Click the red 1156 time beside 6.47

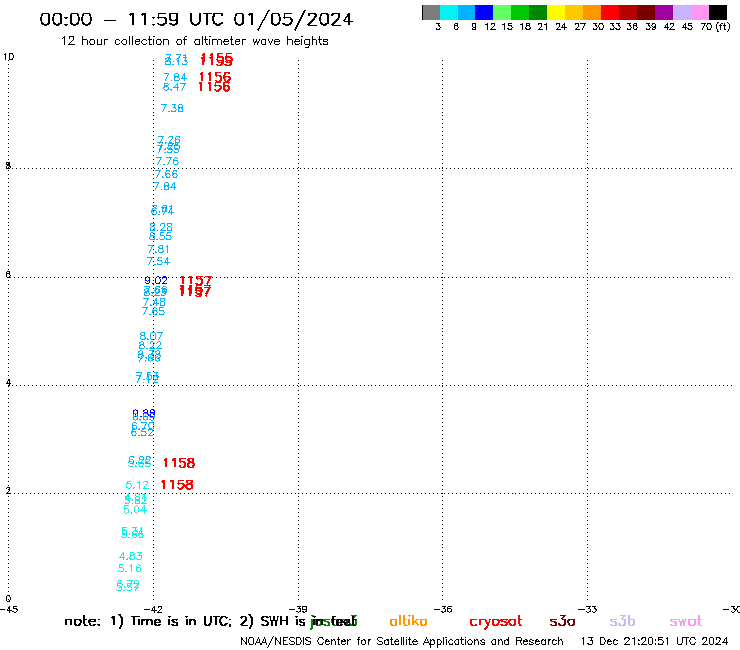click(214, 87)
